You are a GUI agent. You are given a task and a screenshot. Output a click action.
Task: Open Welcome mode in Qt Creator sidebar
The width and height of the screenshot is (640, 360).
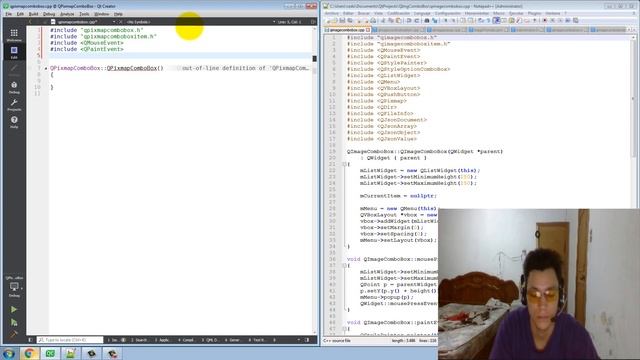14,35
